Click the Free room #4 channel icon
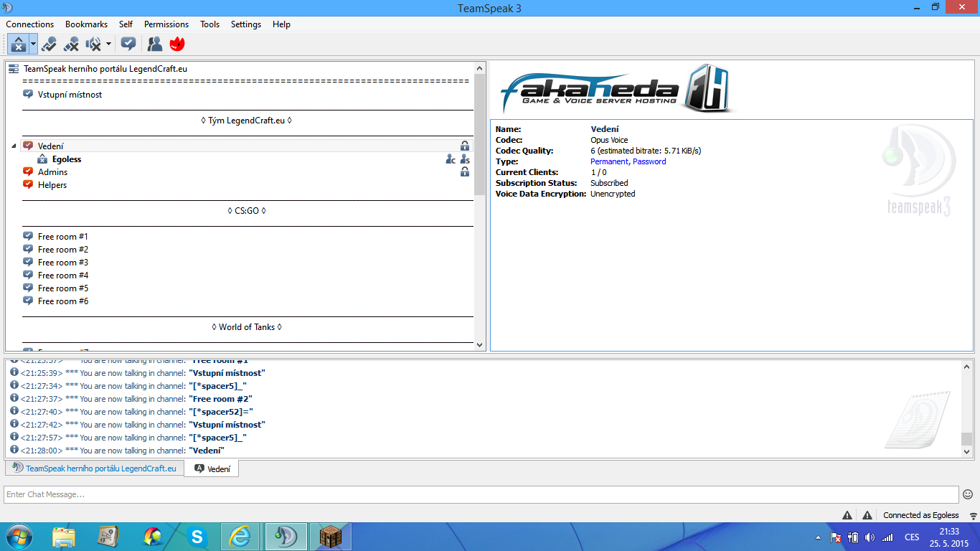Screen dimensions: 980x551 click(x=28, y=275)
